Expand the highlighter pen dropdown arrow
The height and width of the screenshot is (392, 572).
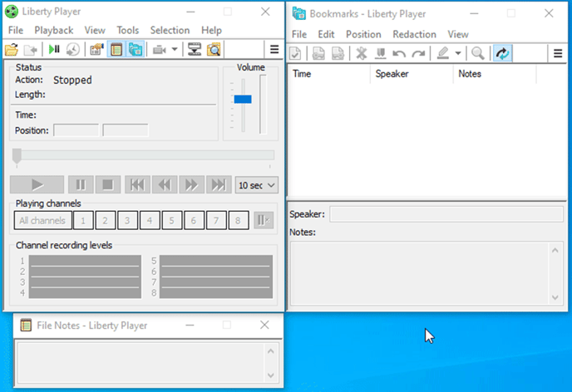(x=458, y=53)
